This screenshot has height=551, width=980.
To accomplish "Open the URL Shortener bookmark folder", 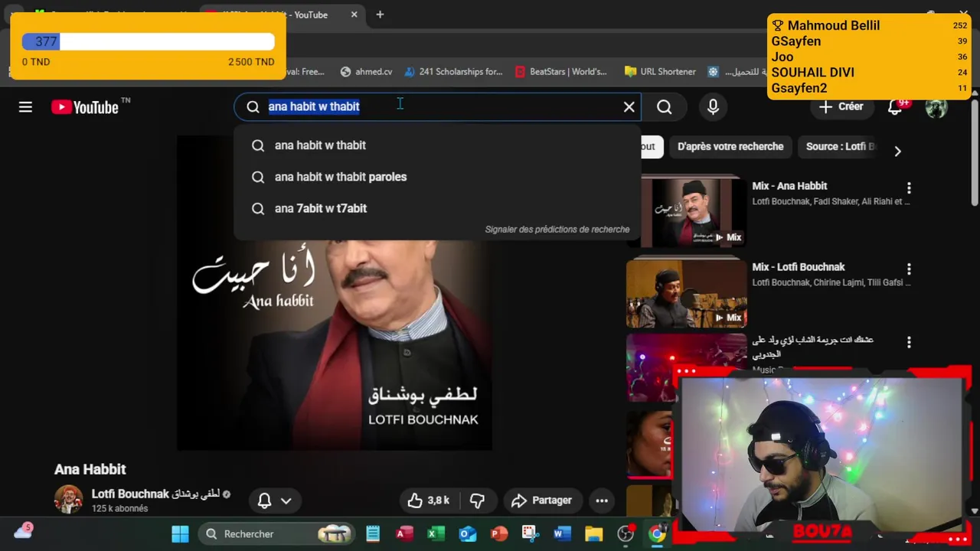I will pos(660,72).
